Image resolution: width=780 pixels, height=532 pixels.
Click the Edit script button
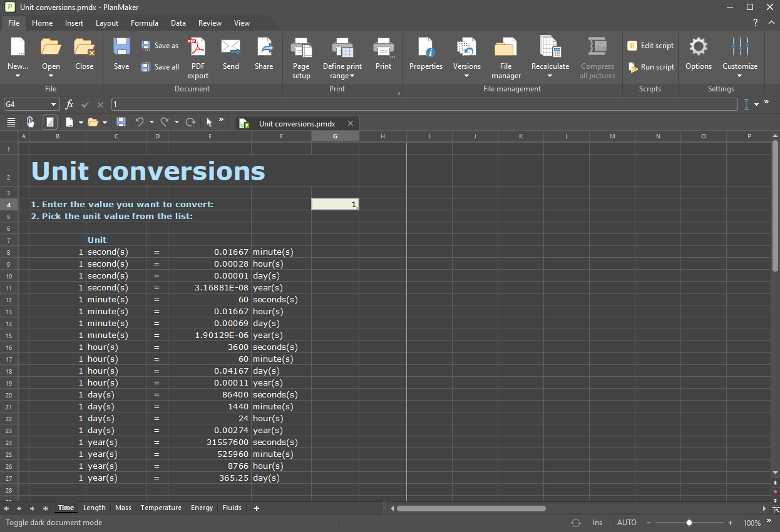(x=651, y=46)
